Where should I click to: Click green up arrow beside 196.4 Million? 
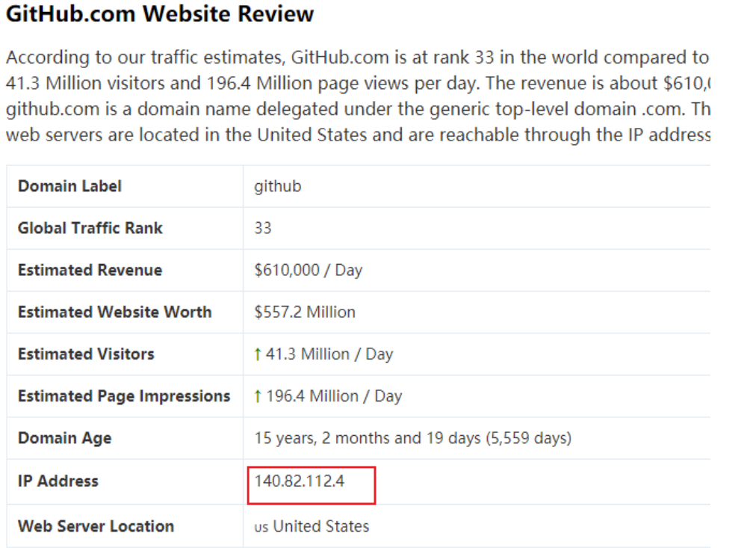(258, 396)
